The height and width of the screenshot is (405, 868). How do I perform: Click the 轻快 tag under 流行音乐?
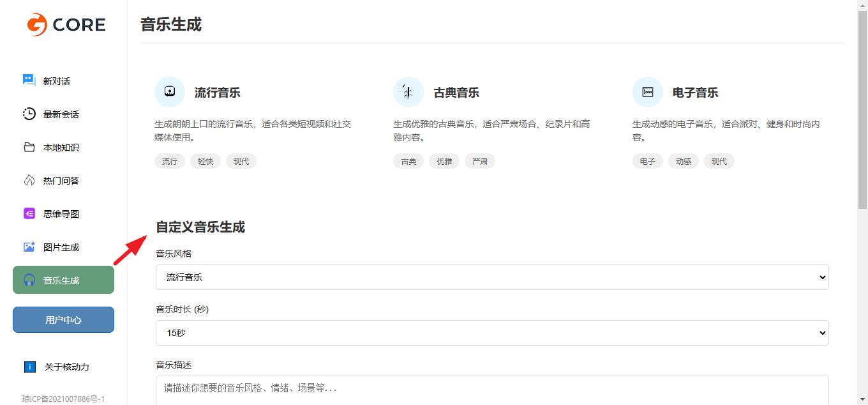pyautogui.click(x=206, y=161)
